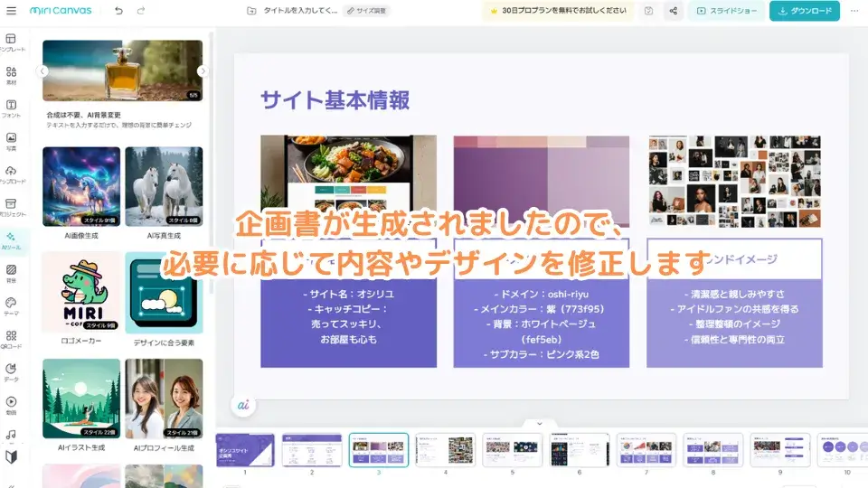868x488 pixels.
Task: Click the shield-shaped icon at sidebar bottom
Action: [x=11, y=457]
